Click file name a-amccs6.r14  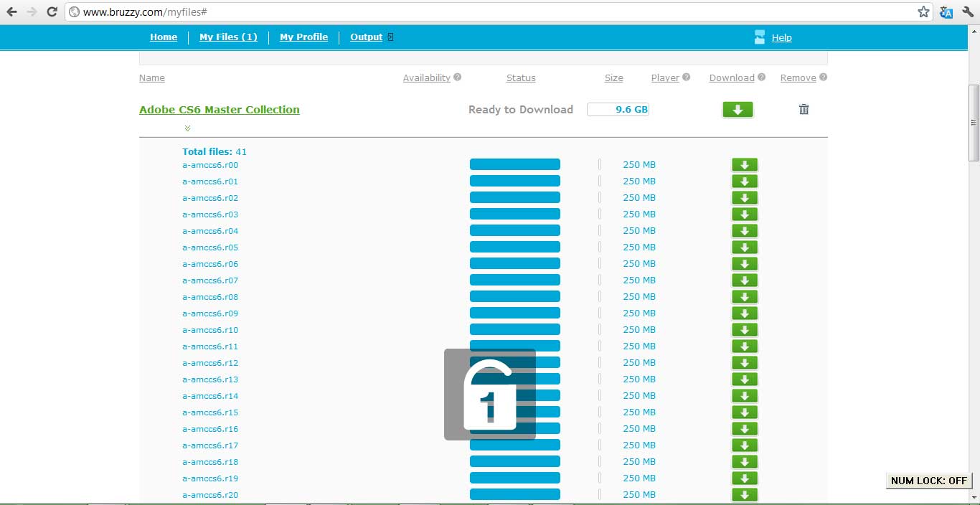210,396
